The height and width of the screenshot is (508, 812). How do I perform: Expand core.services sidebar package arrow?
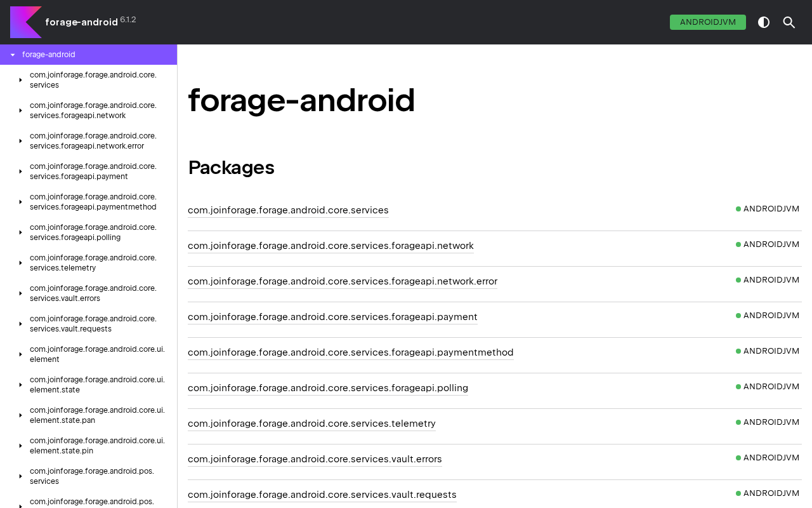pos(20,80)
